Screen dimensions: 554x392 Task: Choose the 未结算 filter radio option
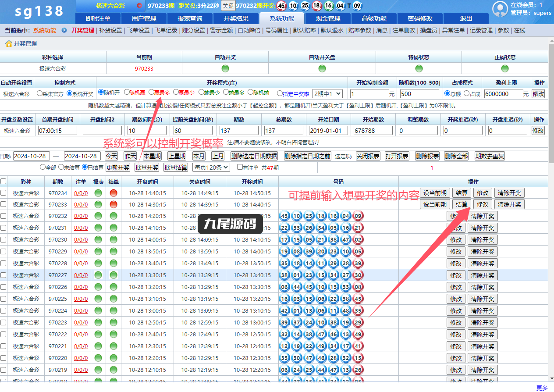coord(61,167)
